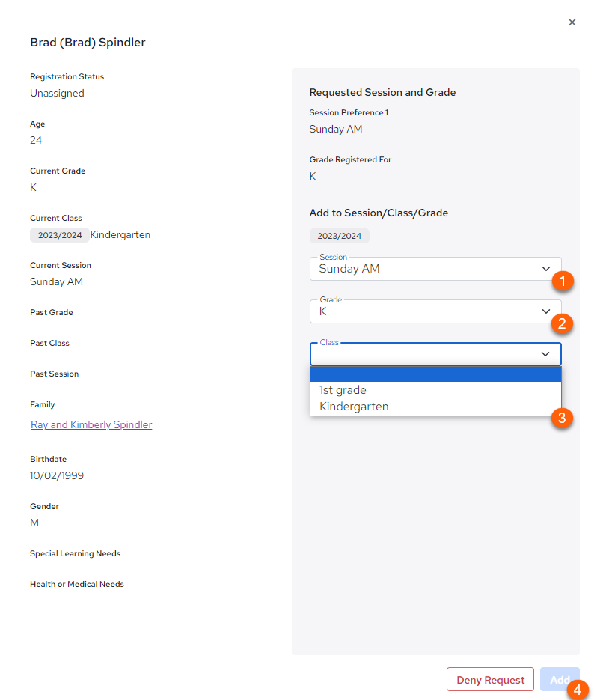Click the Deny Request button
Image resolution: width=594 pixels, height=700 pixels.
tap(490, 679)
